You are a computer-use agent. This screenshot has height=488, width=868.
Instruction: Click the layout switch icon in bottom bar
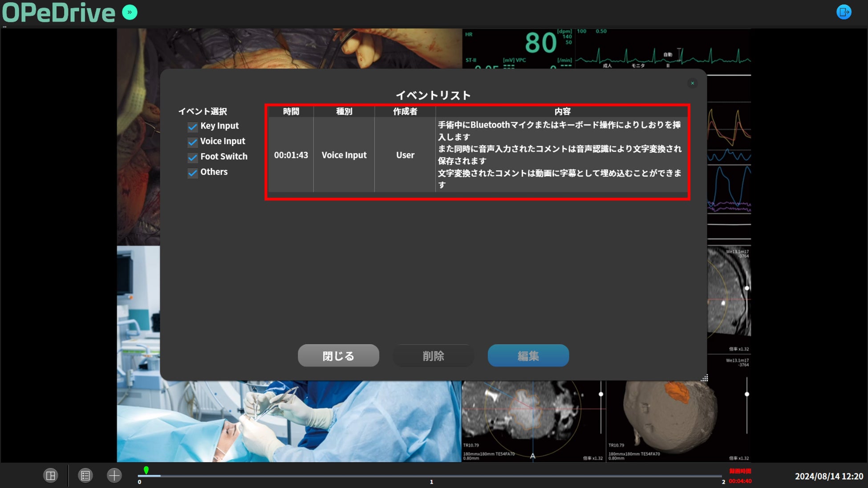[51, 476]
